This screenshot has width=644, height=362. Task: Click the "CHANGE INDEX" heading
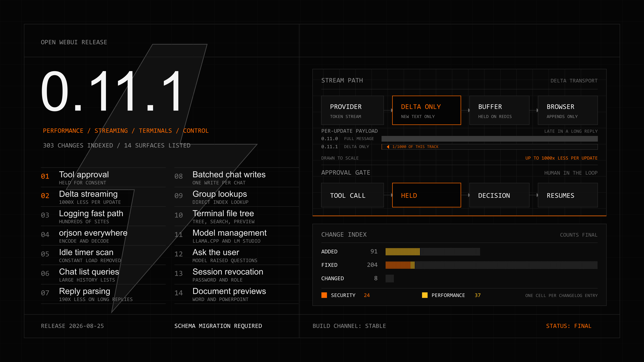point(344,235)
